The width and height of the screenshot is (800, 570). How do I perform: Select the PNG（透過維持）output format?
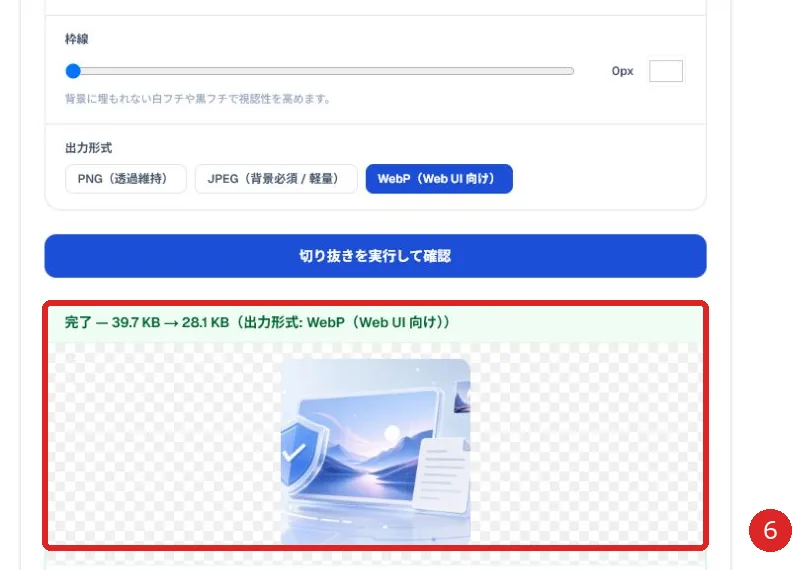[x=126, y=179]
